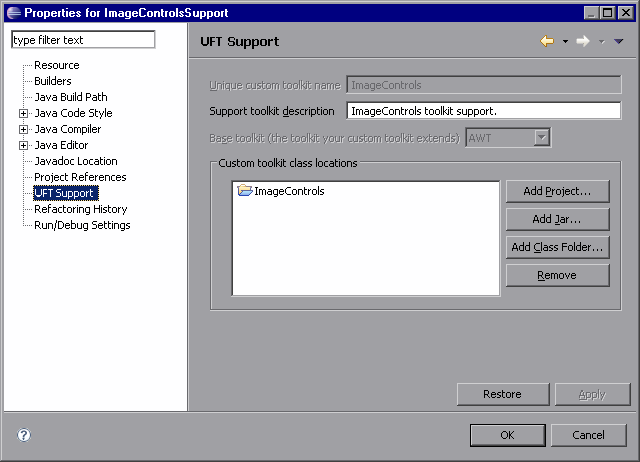The height and width of the screenshot is (462, 640).
Task: Expand the Java Compiler node
Action: [x=24, y=129]
